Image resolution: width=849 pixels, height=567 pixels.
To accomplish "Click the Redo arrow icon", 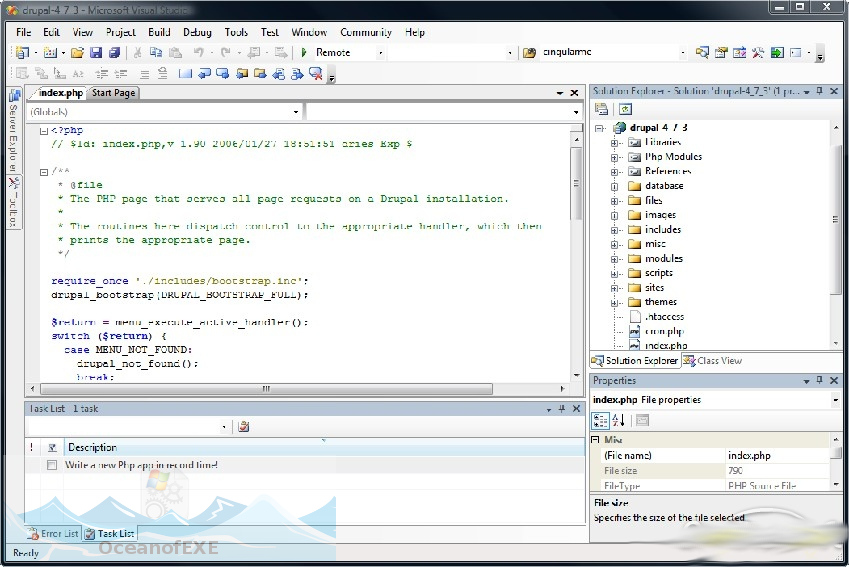I will [225, 53].
